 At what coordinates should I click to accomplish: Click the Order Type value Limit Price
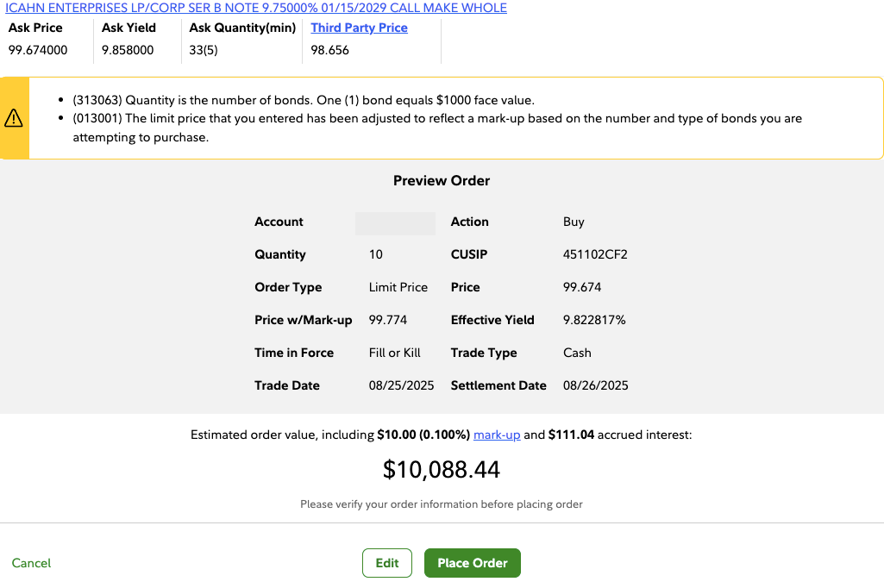pyautogui.click(x=398, y=287)
